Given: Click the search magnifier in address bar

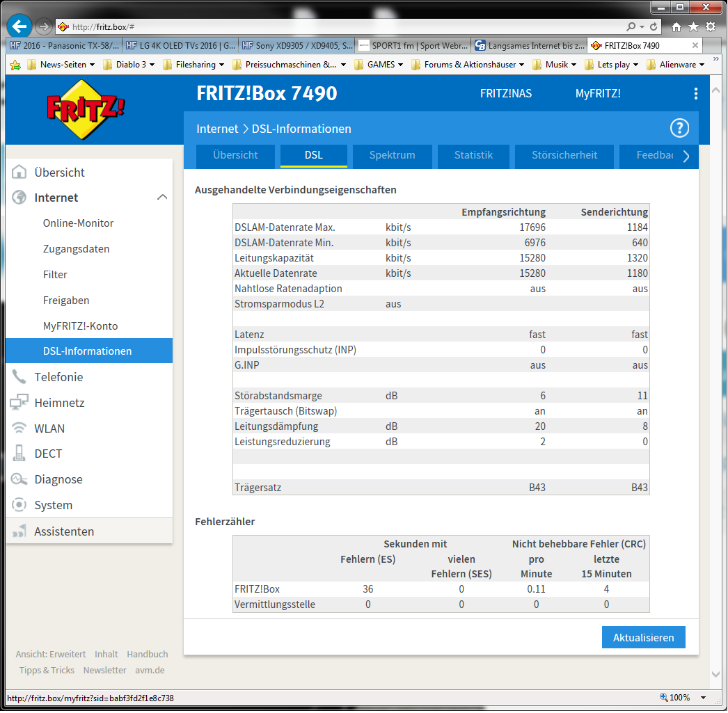Looking at the screenshot, I should click(630, 27).
